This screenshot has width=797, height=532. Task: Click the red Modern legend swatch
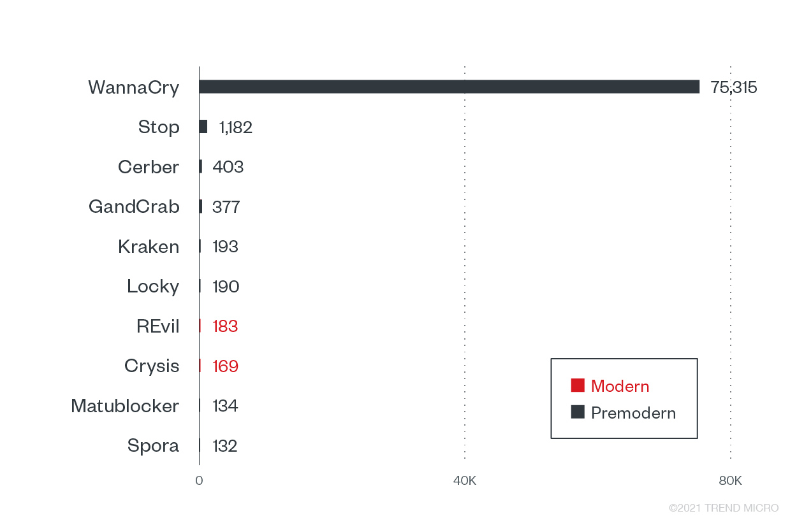(x=578, y=385)
